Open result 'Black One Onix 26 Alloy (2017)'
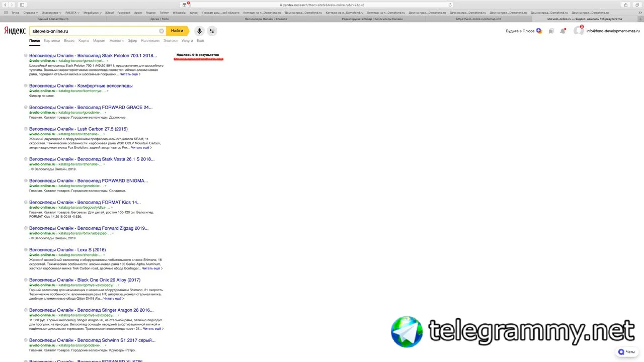The width and height of the screenshot is (644, 362). click(85, 280)
